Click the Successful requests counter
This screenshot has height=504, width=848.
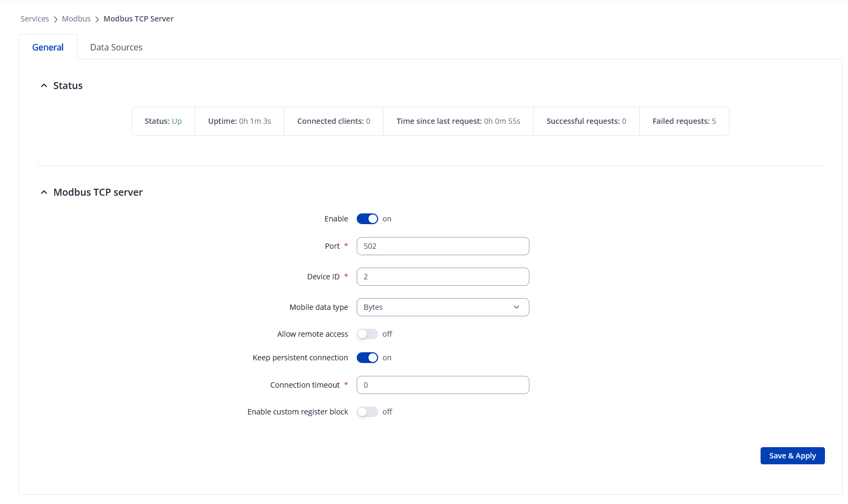tap(586, 121)
